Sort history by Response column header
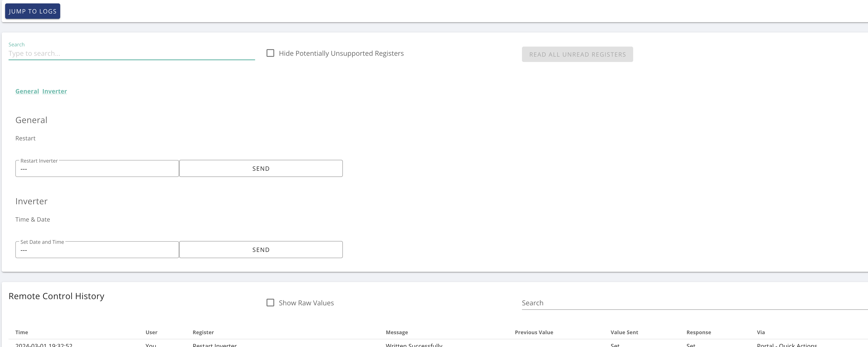This screenshot has width=868, height=347. (698, 332)
